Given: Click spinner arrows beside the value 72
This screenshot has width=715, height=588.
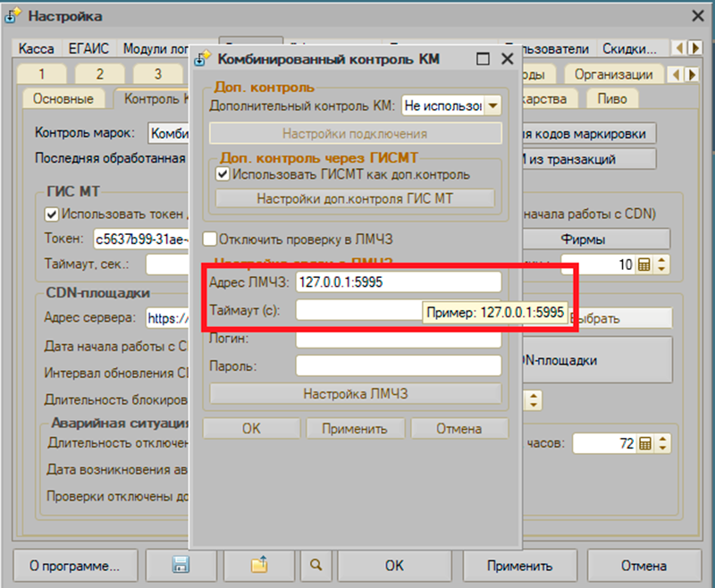Looking at the screenshot, I should click(x=661, y=443).
